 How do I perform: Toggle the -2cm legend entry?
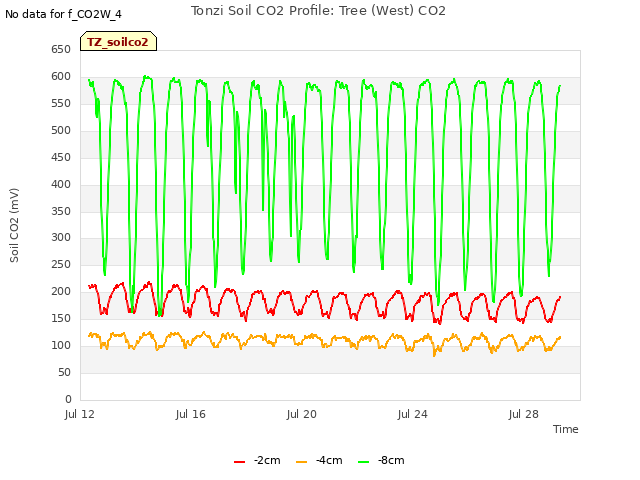[x=257, y=460]
